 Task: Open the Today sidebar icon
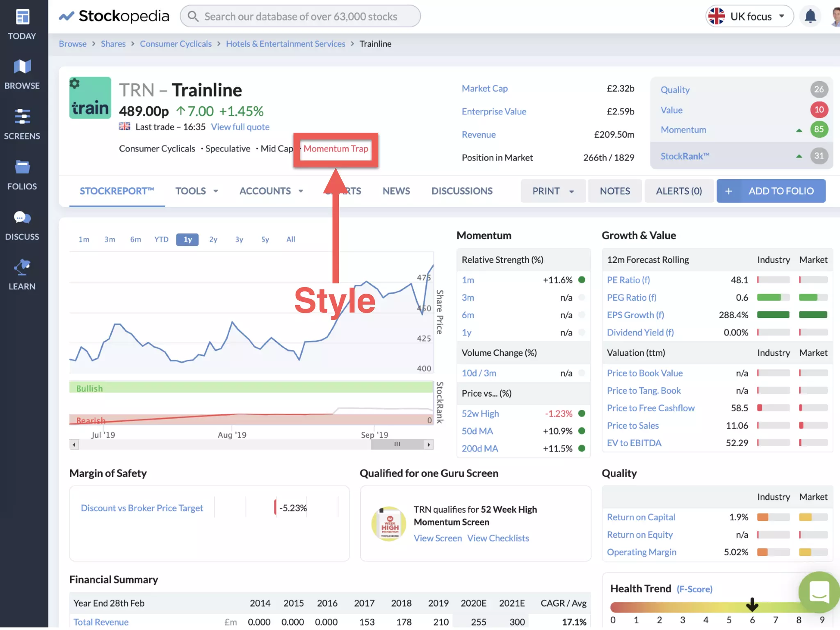tap(22, 17)
